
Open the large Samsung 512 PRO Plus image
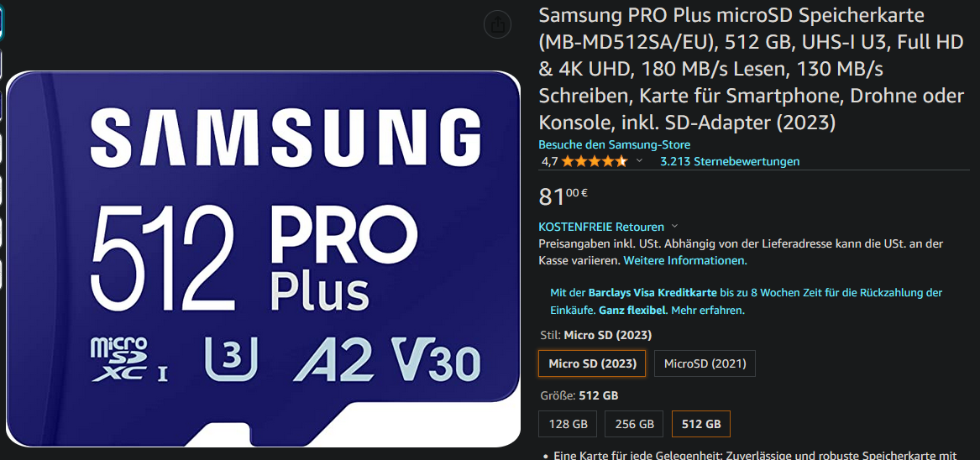coord(263,259)
